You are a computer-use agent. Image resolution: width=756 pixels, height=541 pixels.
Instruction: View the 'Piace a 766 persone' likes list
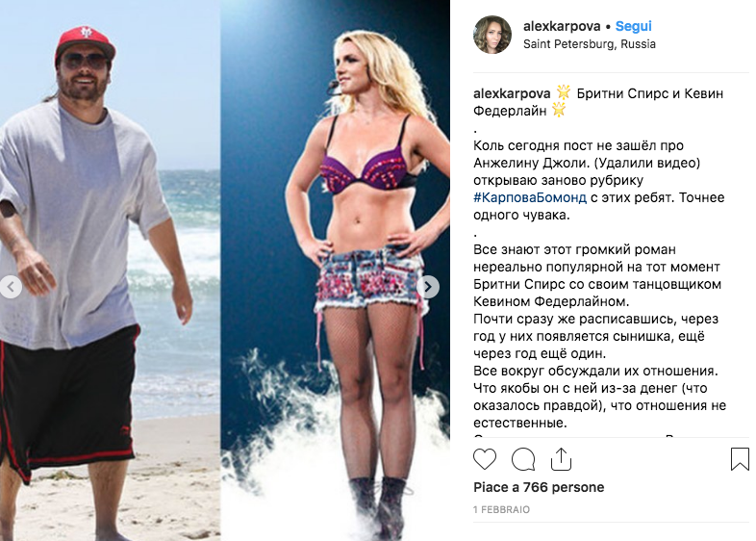539,487
